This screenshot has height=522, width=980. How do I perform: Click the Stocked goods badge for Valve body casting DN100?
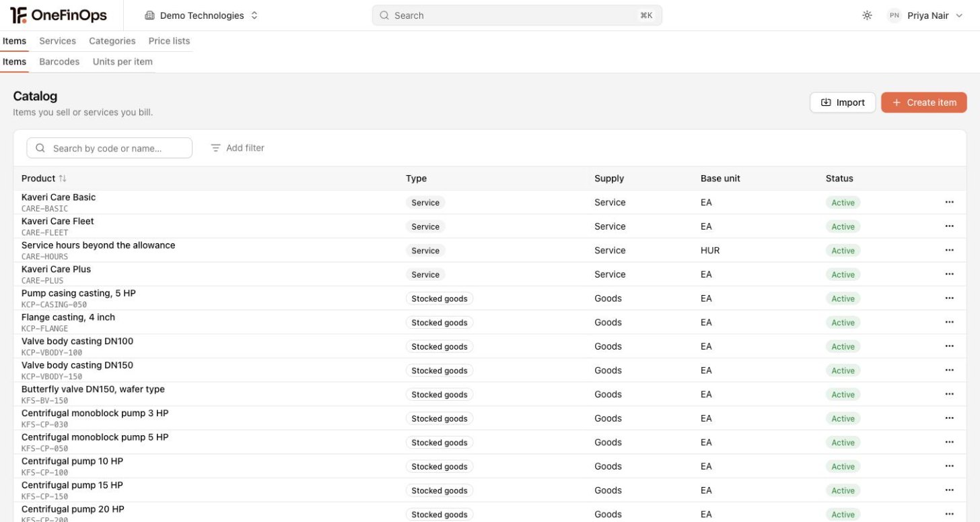[440, 347]
